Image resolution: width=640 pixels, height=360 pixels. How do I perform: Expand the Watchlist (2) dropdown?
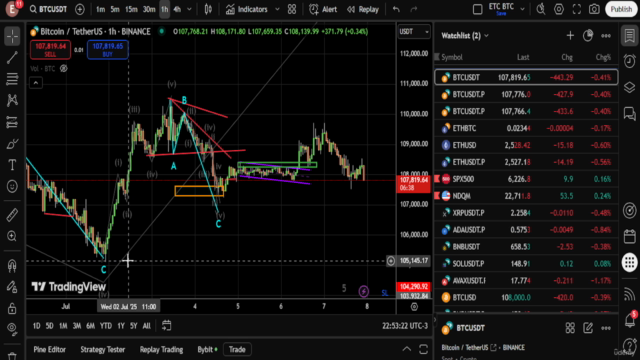click(465, 36)
